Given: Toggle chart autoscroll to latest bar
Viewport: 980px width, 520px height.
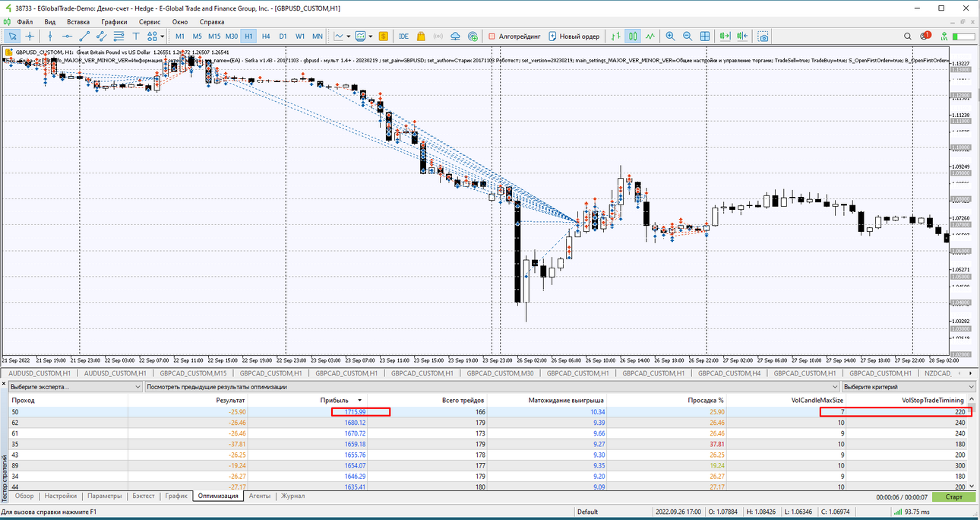Looking at the screenshot, I should pyautogui.click(x=726, y=36).
